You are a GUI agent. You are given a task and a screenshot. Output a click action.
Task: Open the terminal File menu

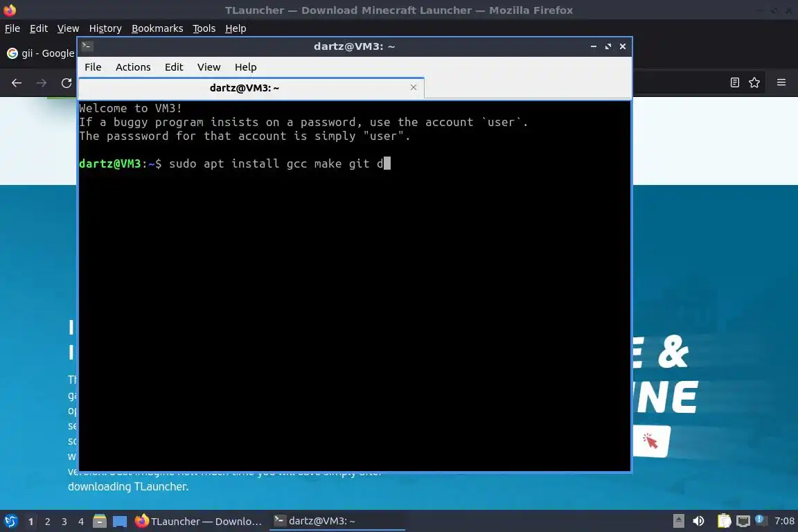click(93, 67)
